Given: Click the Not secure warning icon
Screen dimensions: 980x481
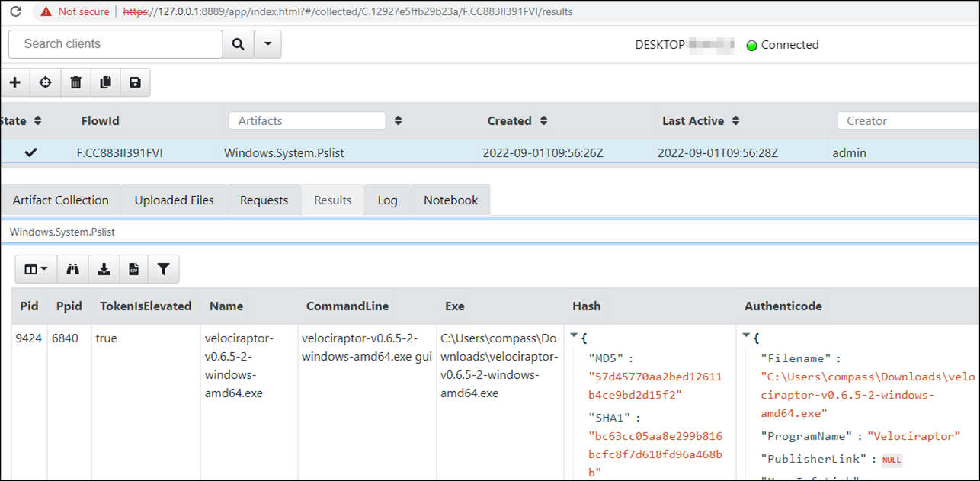Looking at the screenshot, I should point(46,11).
